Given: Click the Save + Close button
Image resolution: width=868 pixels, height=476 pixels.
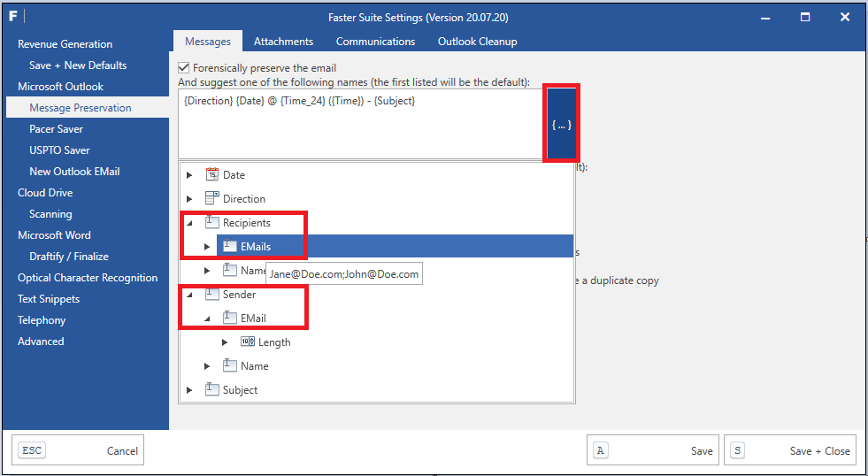Looking at the screenshot, I should pos(790,450).
